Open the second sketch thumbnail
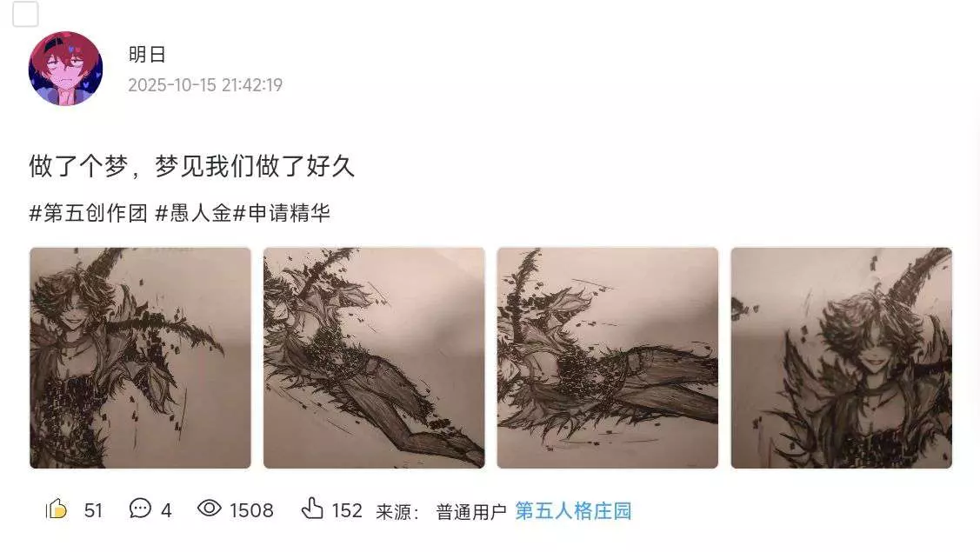The width and height of the screenshot is (980, 552). (374, 357)
